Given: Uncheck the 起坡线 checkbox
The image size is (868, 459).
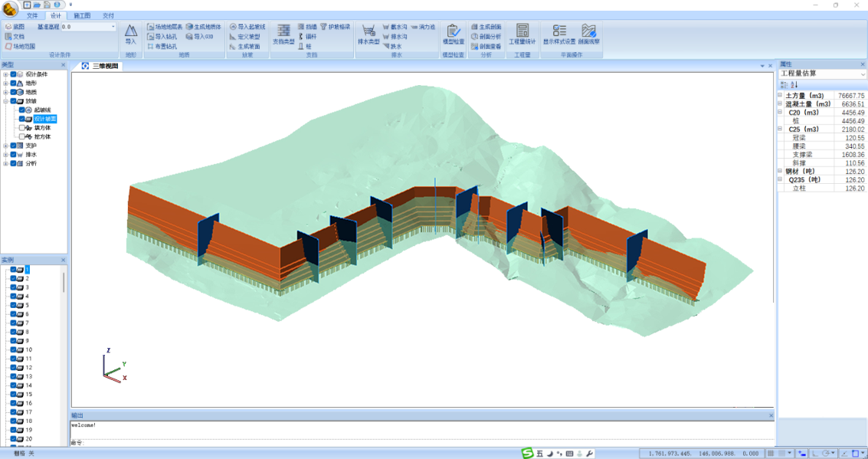Looking at the screenshot, I should (x=23, y=110).
